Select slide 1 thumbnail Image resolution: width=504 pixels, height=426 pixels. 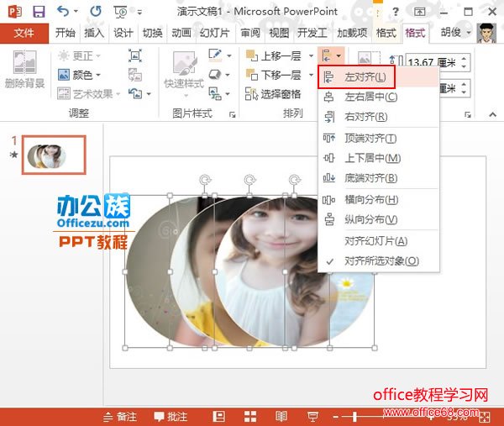[54, 155]
